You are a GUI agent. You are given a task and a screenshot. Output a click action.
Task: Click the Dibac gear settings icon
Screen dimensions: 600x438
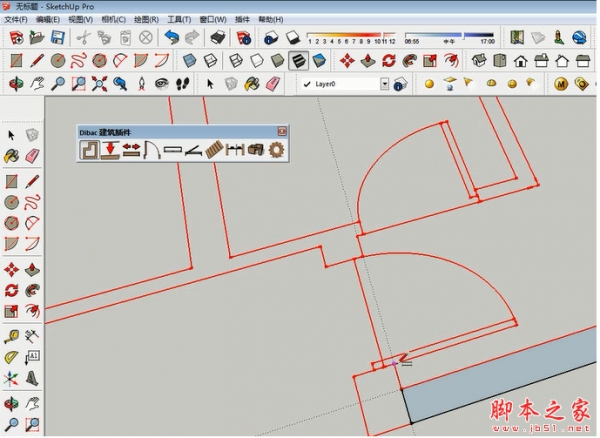pos(276,150)
